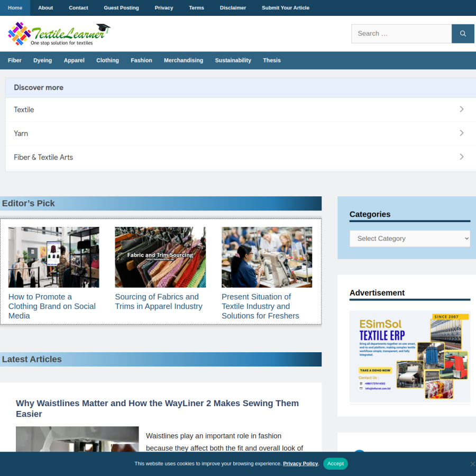The height and width of the screenshot is (476, 476).
Task: Select the Fiber category tab
Action: click(x=15, y=60)
